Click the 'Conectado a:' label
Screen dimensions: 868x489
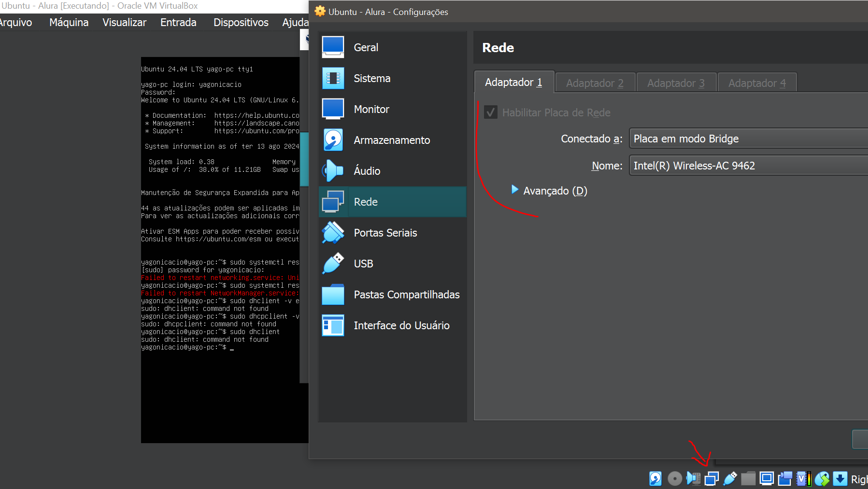pyautogui.click(x=592, y=139)
